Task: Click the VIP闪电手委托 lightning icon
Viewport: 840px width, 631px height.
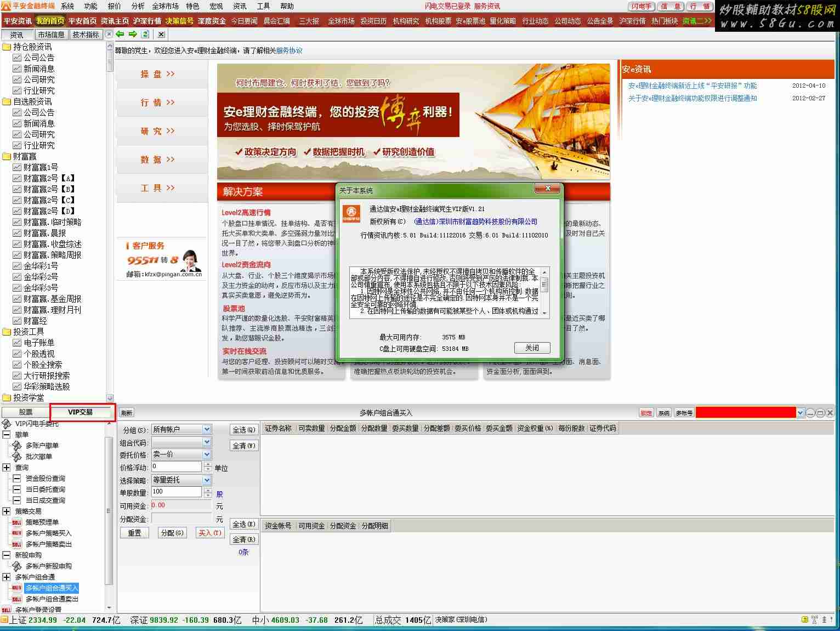Action: coord(7,424)
